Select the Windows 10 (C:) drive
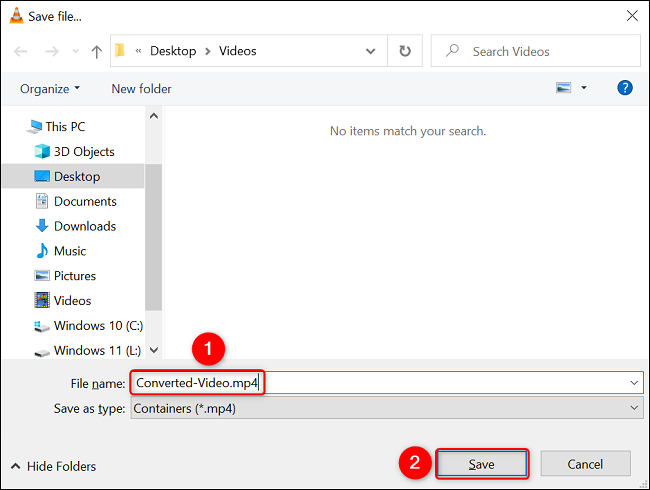Viewport: 650px width, 490px height. pyautogui.click(x=98, y=326)
